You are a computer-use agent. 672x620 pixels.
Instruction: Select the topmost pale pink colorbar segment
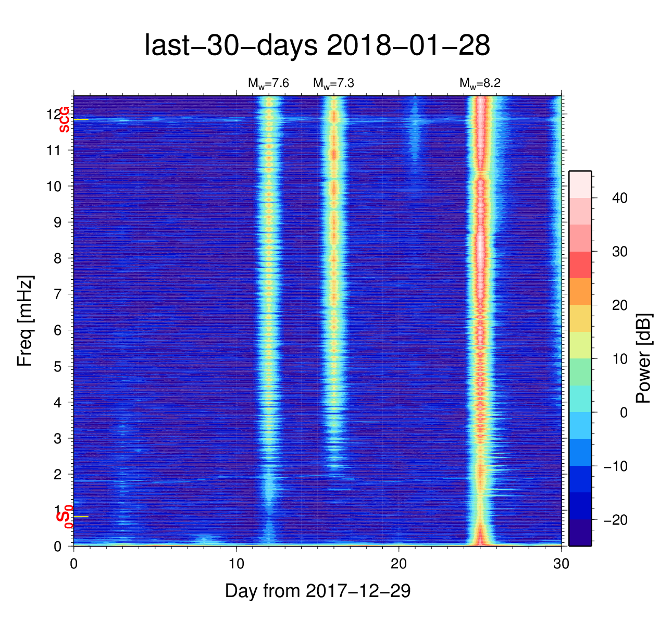point(580,184)
